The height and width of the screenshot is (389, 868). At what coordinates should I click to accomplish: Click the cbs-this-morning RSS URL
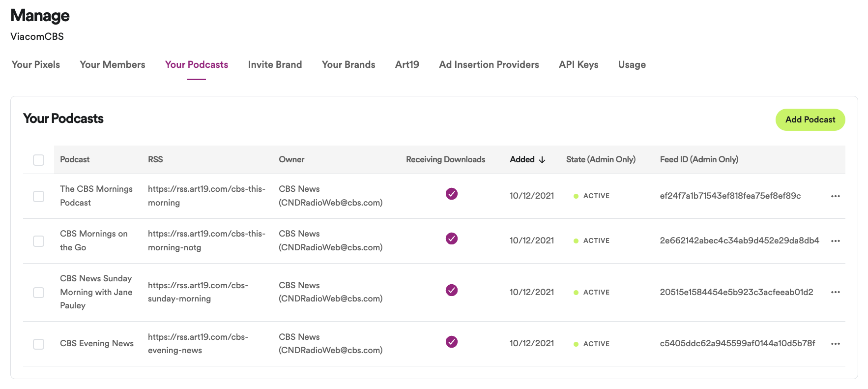[x=206, y=196]
